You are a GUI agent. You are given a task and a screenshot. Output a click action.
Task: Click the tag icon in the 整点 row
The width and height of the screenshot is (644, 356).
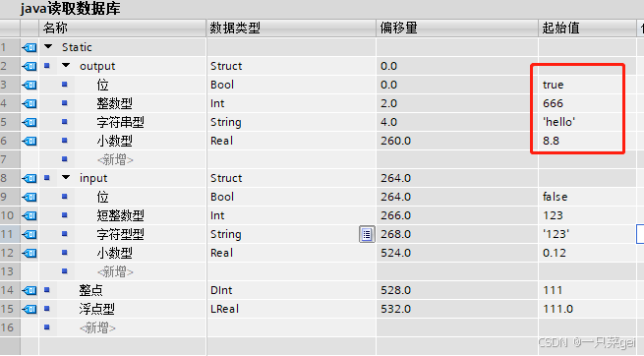click(x=29, y=290)
